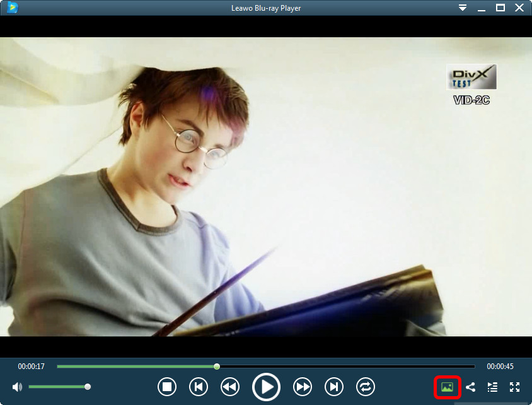The image size is (532, 405).
Task: Open the title bar dropdown menu
Action: (x=463, y=8)
